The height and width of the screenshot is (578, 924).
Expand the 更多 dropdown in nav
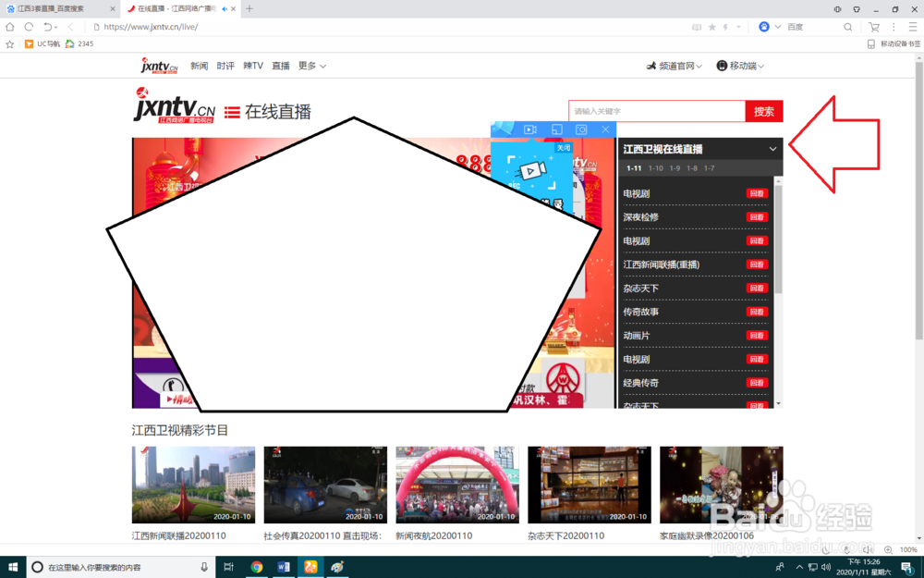click(311, 66)
